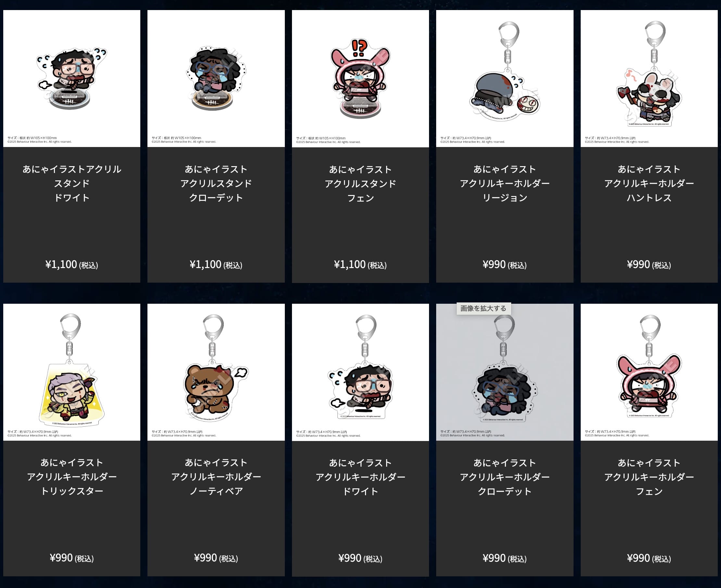The width and height of the screenshot is (721, 588).
Task: Click the あにゃイラストアクリルスタンド ドワイト title
Action: tap(71, 183)
